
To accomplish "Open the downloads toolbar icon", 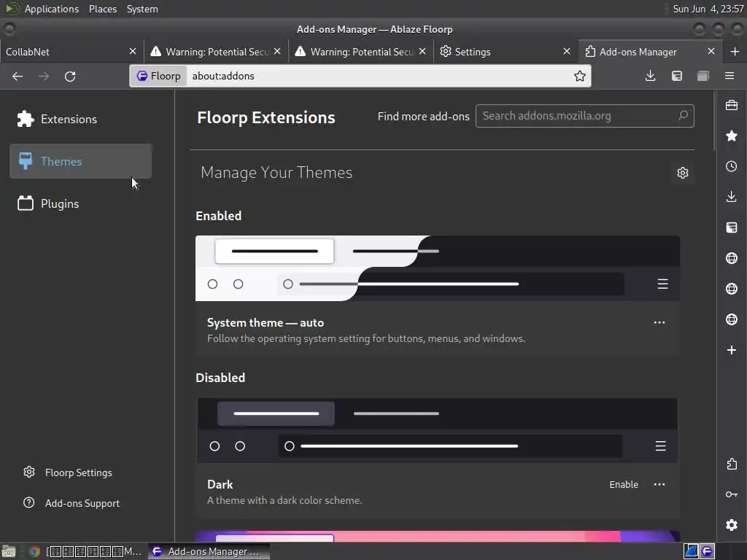I will pos(650,76).
